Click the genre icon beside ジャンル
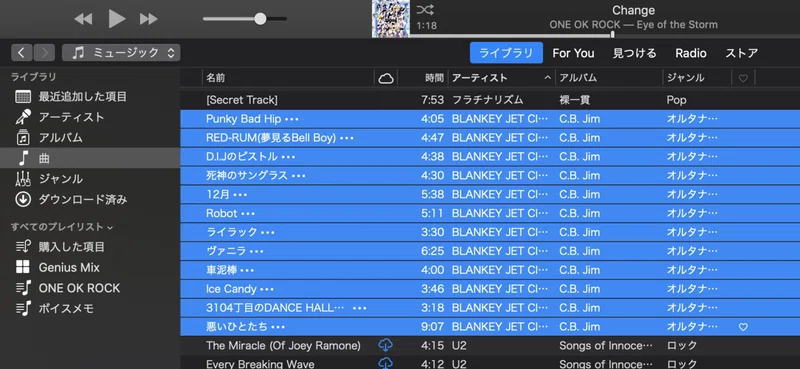800x369 pixels. (23, 179)
